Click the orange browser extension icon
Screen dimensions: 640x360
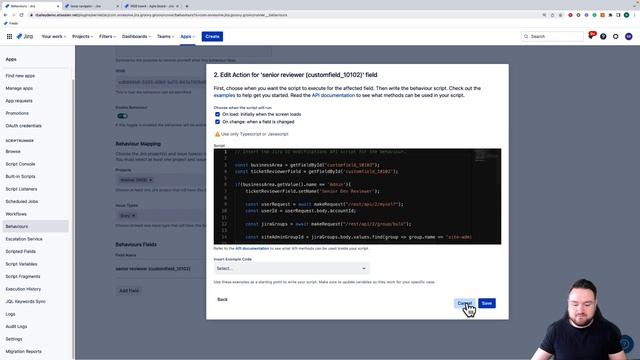click(602, 15)
